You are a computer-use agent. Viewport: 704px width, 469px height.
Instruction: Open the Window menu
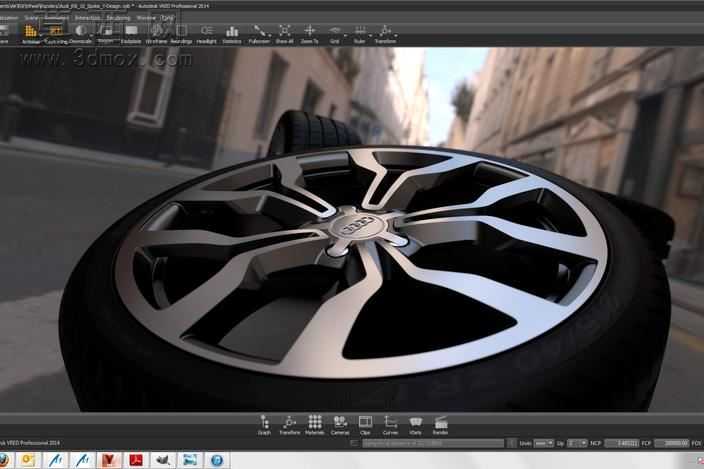coord(146,18)
